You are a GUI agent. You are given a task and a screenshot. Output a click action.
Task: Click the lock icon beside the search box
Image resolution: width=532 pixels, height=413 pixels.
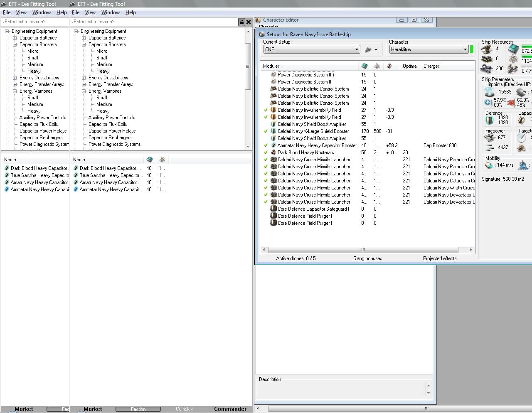point(241,22)
